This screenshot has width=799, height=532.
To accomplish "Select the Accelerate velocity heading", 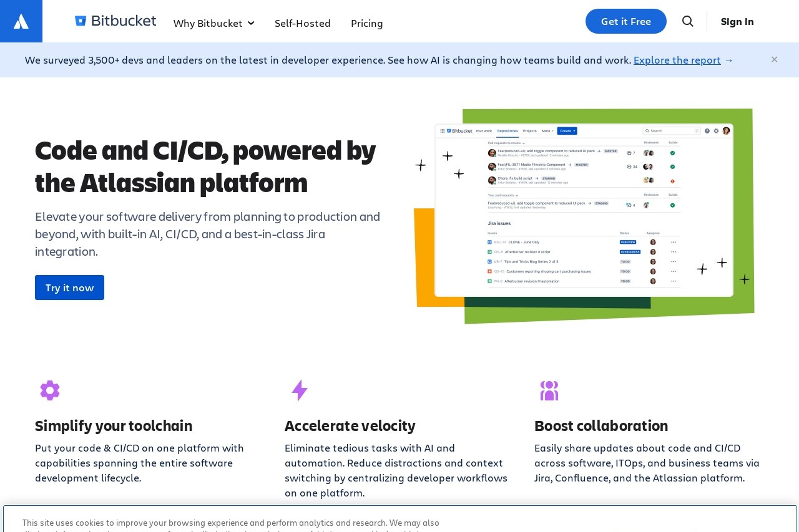I will coord(350,425).
